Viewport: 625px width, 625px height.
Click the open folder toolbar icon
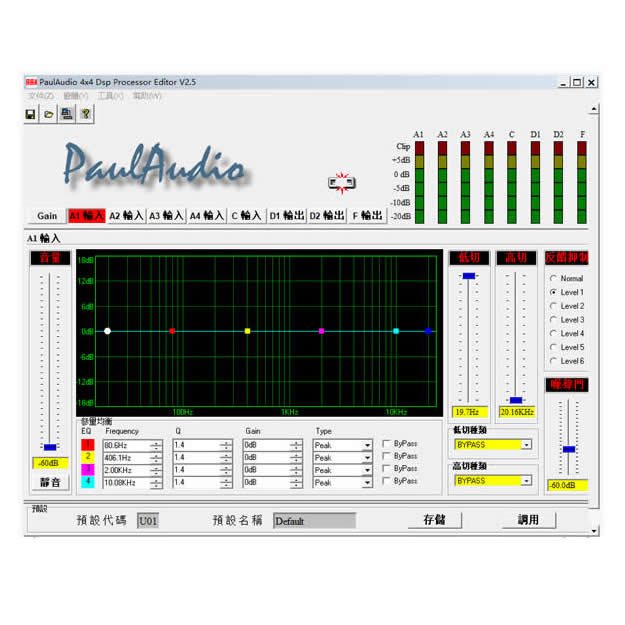[49, 114]
